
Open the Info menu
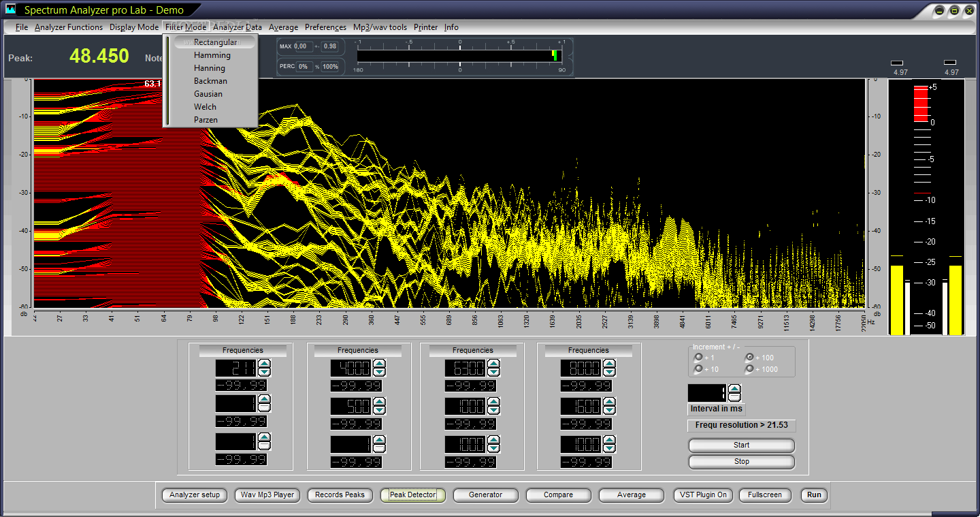pos(451,27)
